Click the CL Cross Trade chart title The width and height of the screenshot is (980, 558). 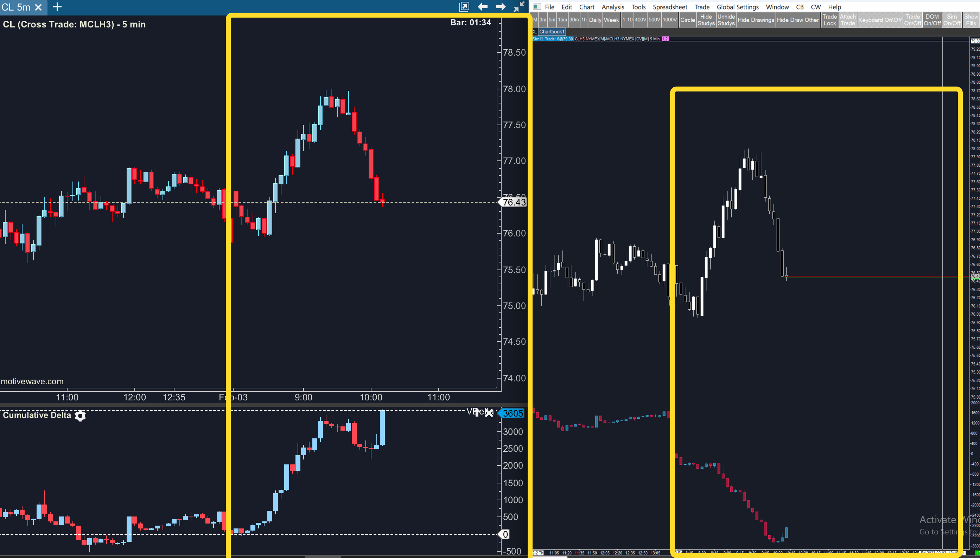(x=74, y=25)
